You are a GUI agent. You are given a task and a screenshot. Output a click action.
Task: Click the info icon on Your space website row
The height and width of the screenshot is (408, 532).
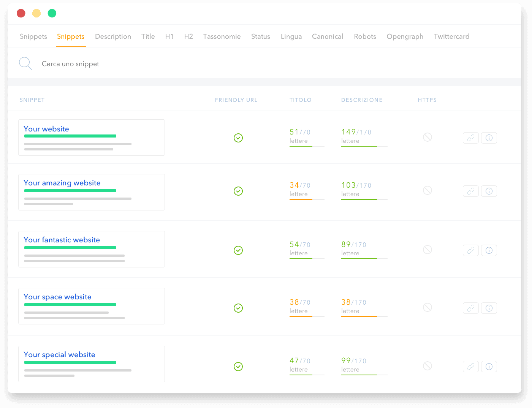click(489, 308)
